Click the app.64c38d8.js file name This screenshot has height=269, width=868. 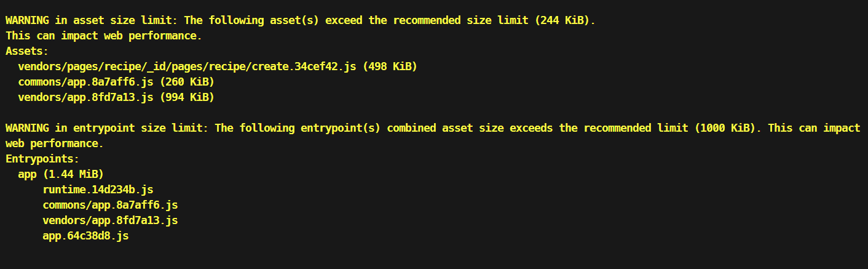click(85, 236)
